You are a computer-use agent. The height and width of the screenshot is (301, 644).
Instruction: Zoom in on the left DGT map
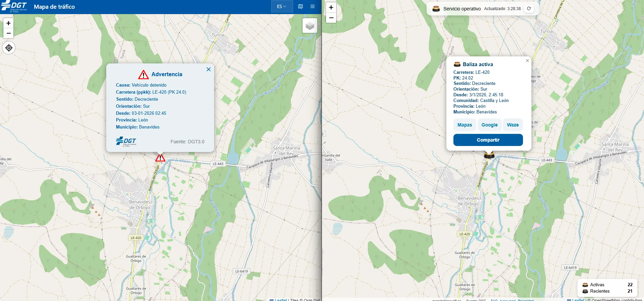[8, 23]
